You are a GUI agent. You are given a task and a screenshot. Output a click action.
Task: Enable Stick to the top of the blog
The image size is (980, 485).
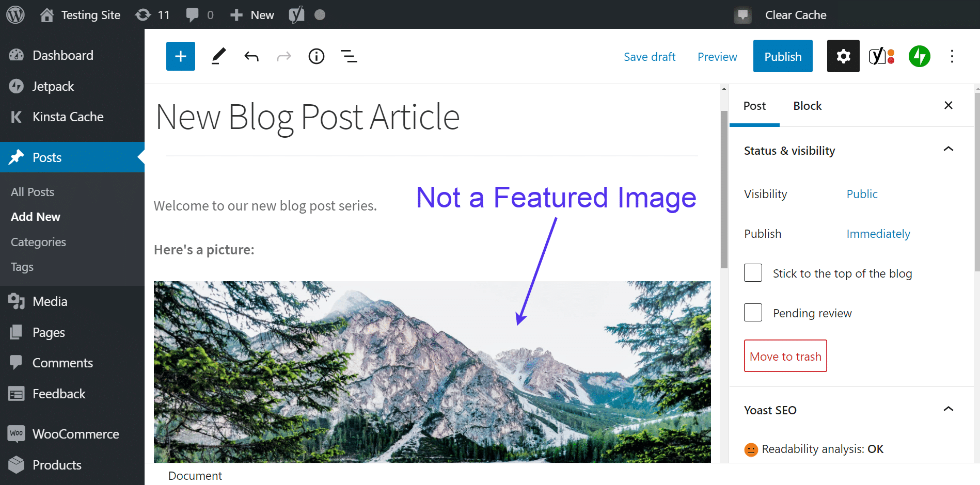pyautogui.click(x=753, y=272)
